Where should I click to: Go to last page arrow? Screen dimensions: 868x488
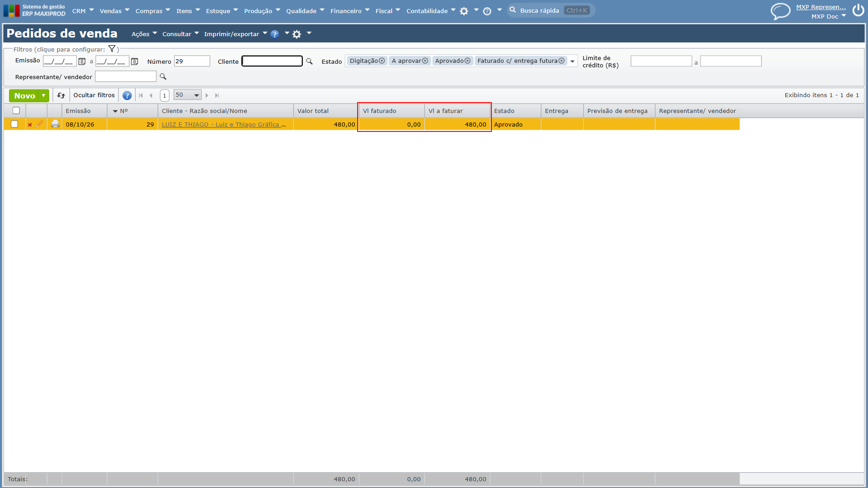click(217, 95)
